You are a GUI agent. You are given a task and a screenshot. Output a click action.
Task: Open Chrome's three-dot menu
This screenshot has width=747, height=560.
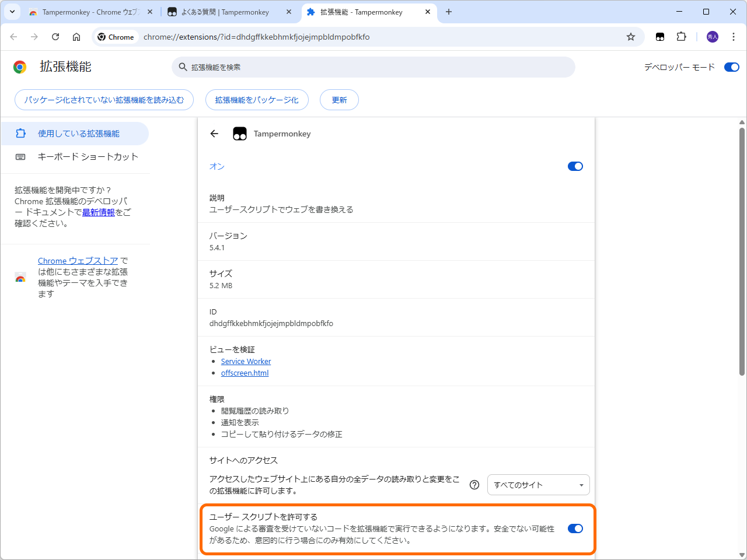(734, 36)
